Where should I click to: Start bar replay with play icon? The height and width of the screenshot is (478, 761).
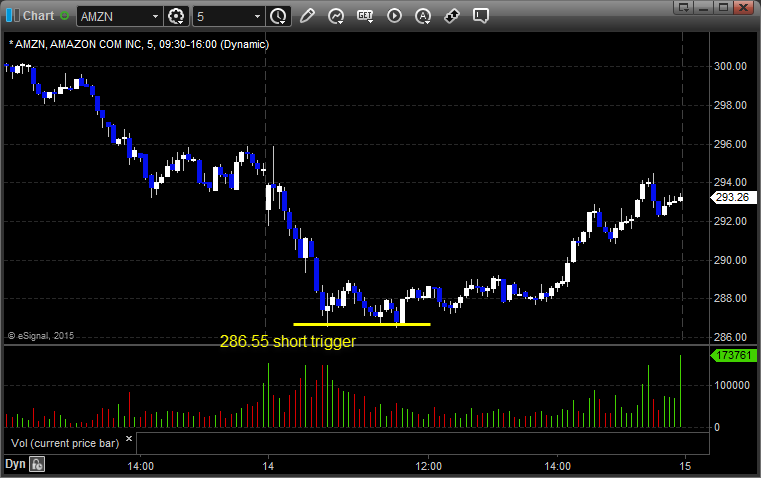point(394,16)
